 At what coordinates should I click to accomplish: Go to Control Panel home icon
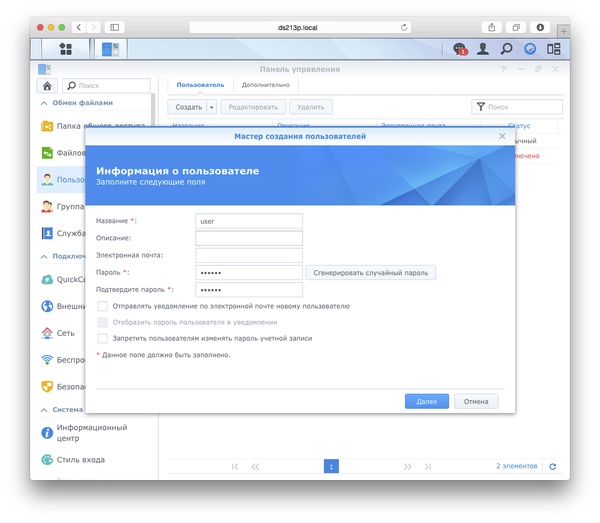(47, 86)
